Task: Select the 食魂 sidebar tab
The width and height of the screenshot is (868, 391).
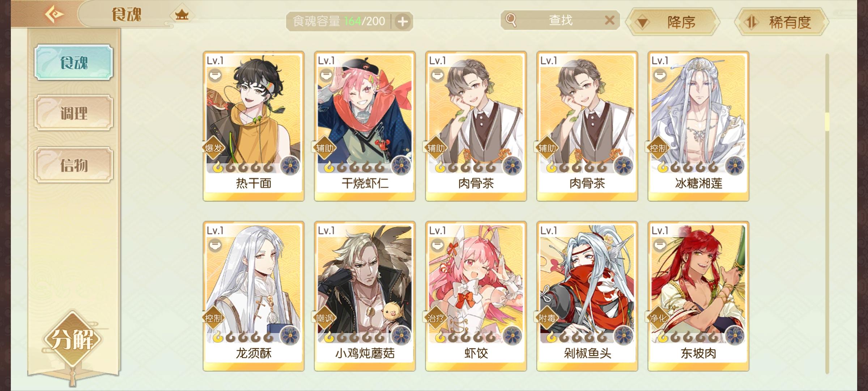Action: coord(74,62)
